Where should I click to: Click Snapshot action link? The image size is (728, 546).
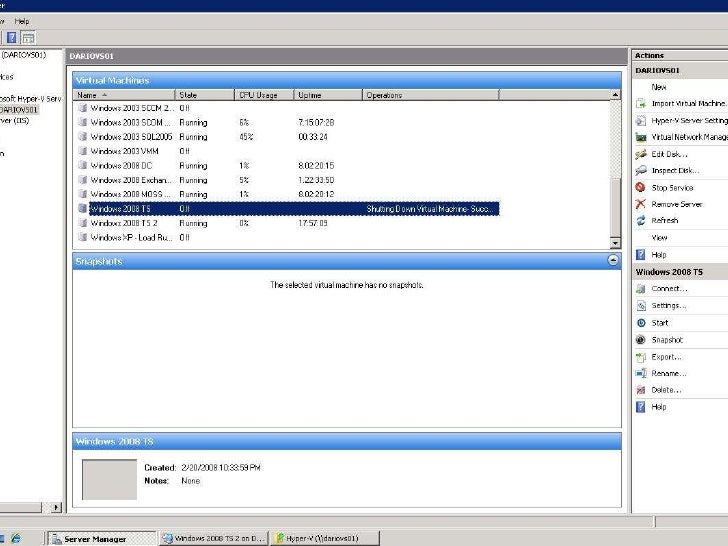(667, 340)
